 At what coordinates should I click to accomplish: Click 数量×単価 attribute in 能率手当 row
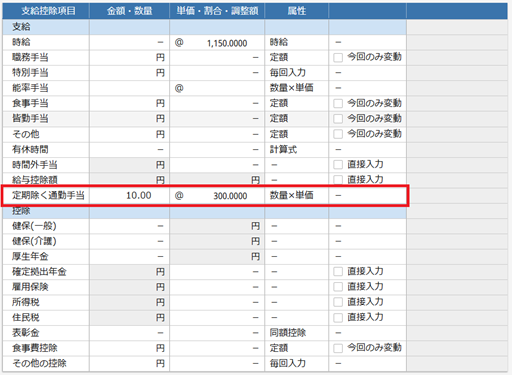(292, 88)
